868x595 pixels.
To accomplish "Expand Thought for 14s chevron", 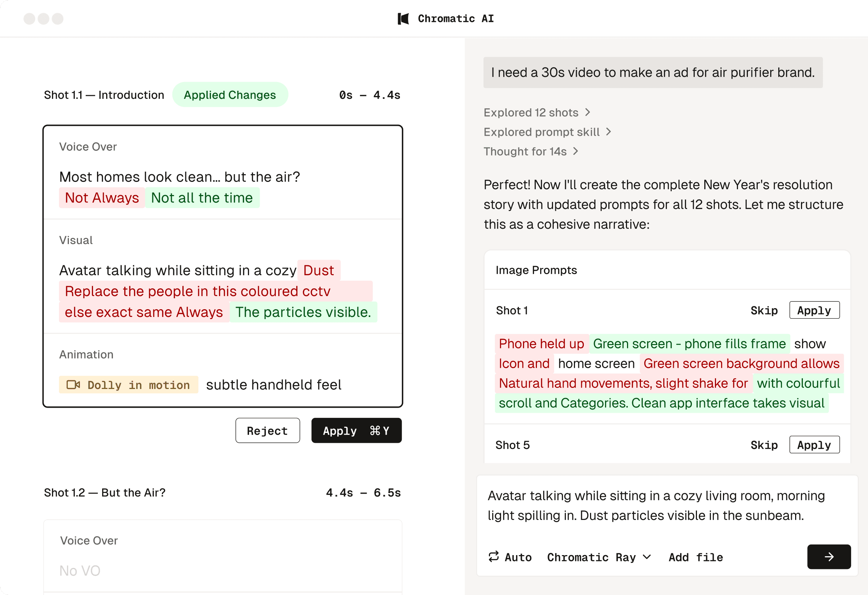I will coord(576,151).
